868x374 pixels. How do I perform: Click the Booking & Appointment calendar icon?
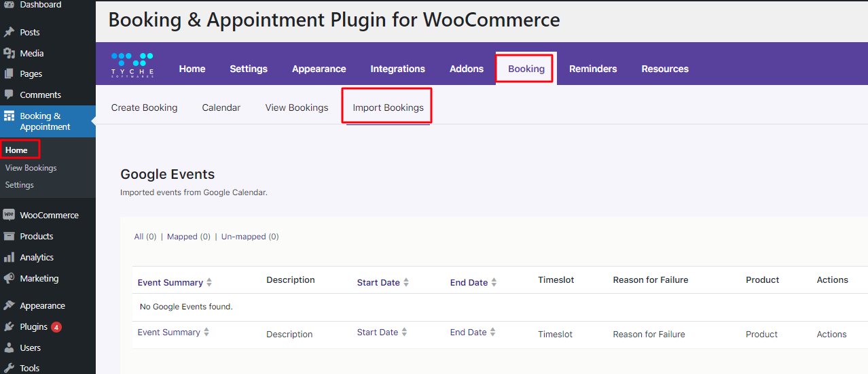tap(9, 116)
